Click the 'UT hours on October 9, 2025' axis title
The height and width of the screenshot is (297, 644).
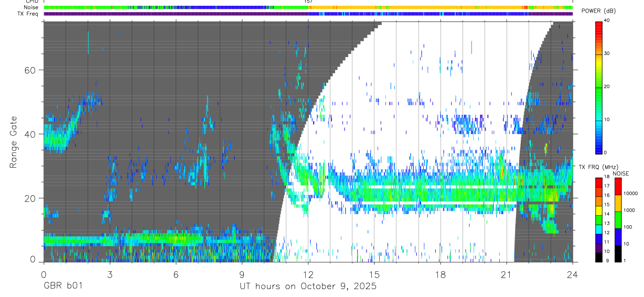[308, 287]
